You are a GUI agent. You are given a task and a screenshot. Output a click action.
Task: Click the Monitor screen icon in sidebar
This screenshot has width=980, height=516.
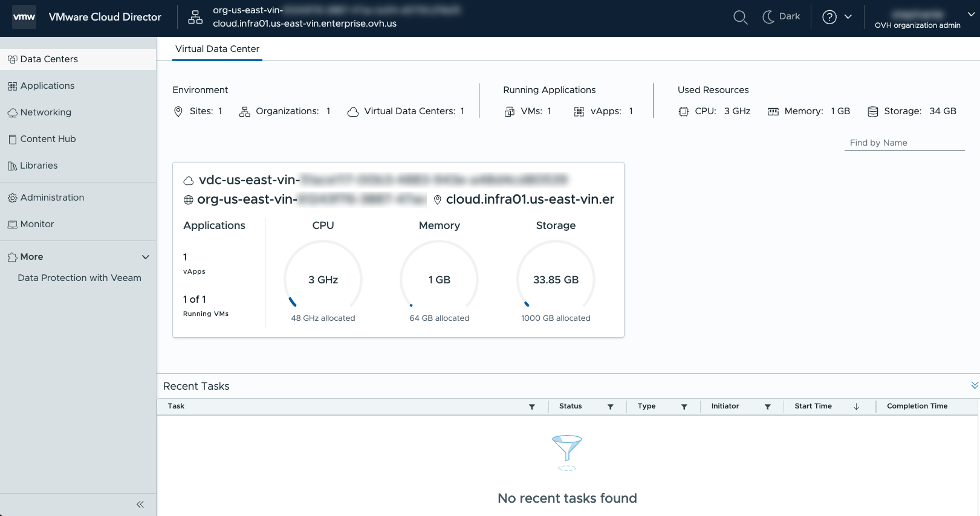coord(12,225)
